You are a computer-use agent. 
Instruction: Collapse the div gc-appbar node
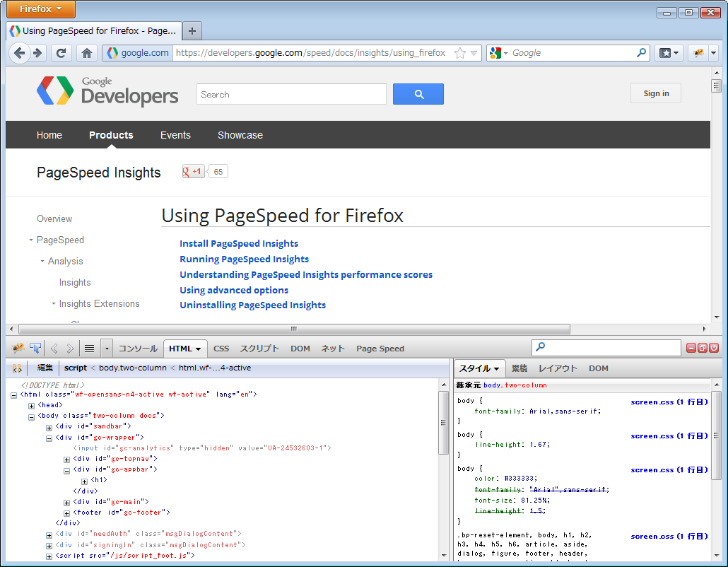67,471
